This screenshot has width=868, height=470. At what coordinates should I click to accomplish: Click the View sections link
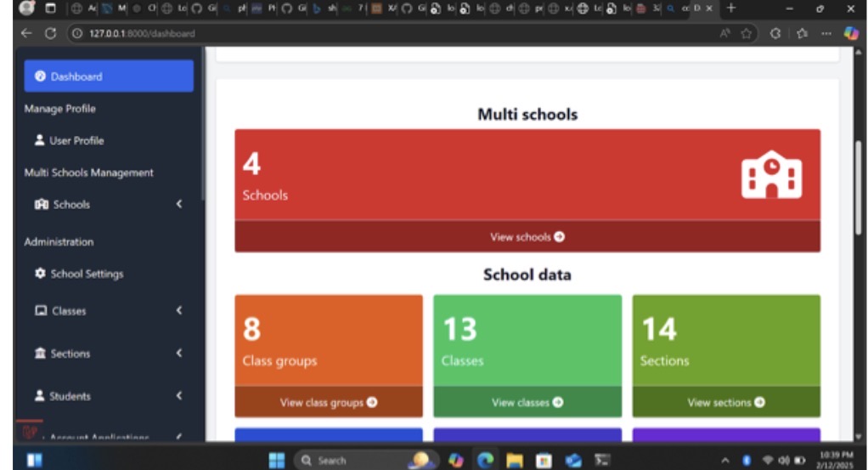(725, 403)
